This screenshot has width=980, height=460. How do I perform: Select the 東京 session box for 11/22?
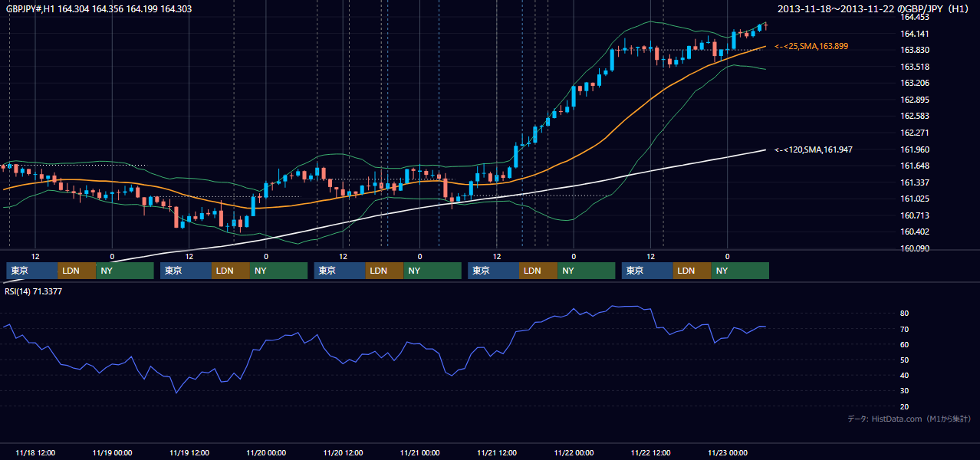[648, 271]
